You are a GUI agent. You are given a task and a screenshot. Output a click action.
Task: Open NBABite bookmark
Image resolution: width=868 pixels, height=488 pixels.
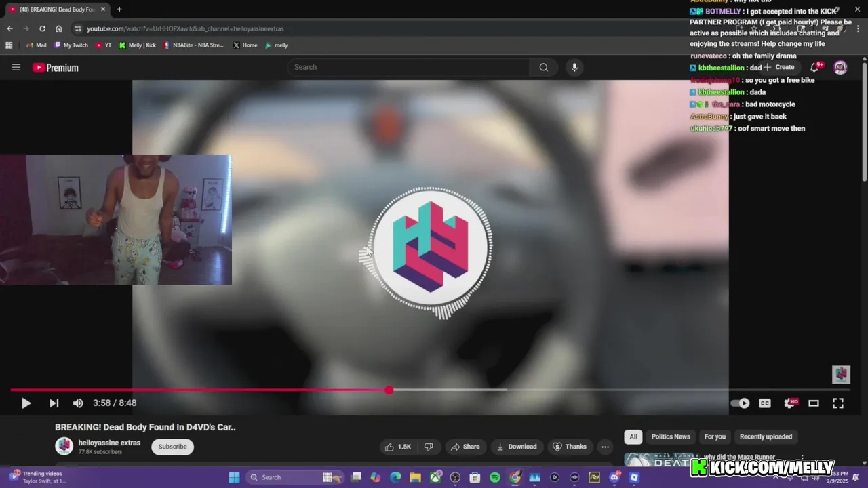pos(193,45)
